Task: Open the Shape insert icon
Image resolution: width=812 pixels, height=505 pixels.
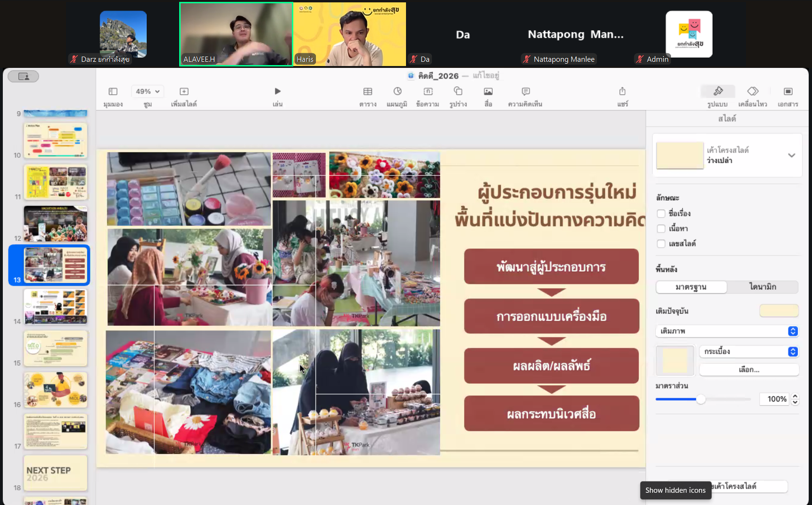Action: click(x=458, y=91)
